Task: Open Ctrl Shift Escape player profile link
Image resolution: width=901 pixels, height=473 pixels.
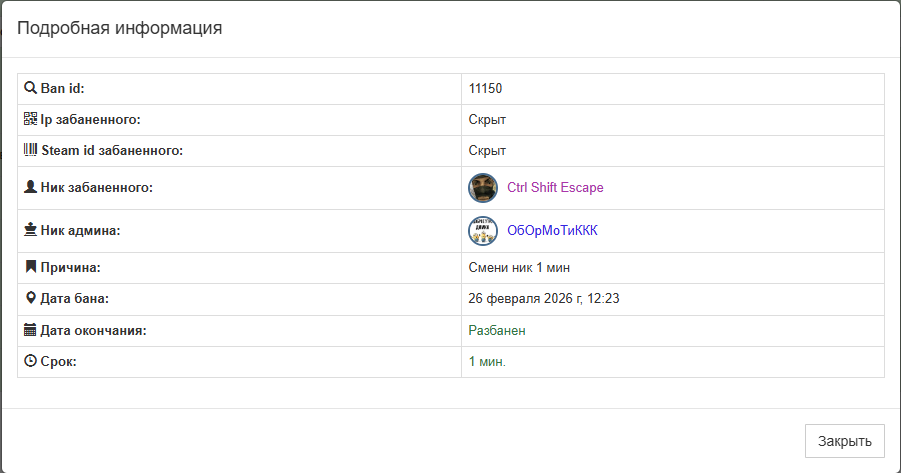Action: pyautogui.click(x=555, y=187)
